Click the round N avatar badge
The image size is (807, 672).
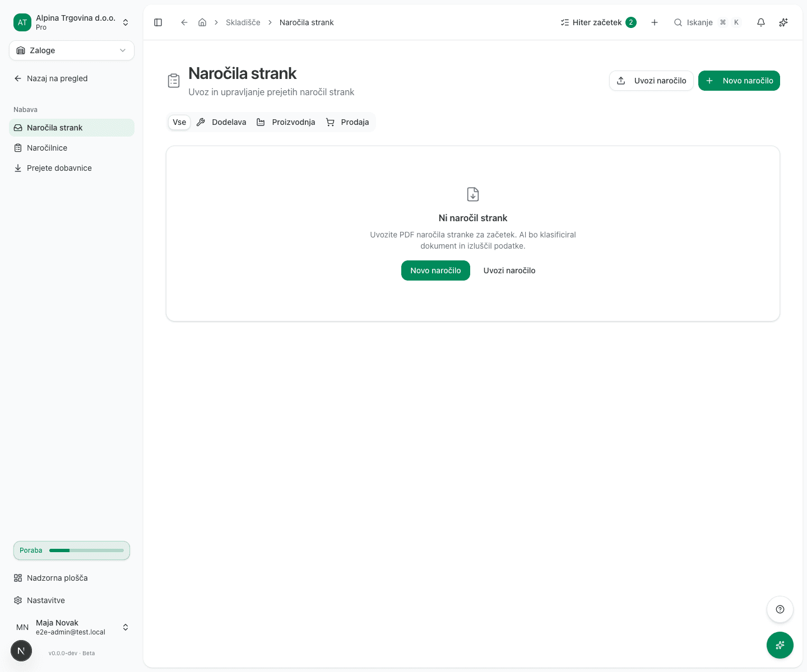click(21, 651)
